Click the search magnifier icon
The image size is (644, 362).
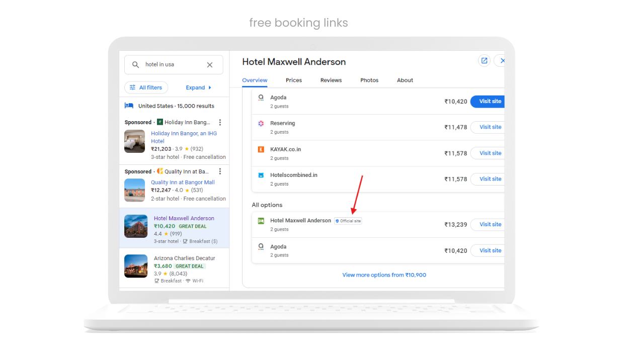click(x=135, y=64)
